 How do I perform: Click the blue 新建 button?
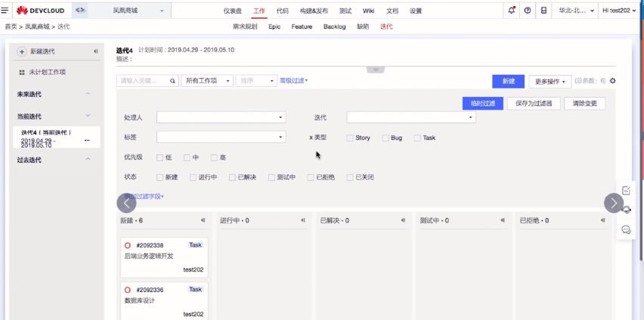click(509, 82)
